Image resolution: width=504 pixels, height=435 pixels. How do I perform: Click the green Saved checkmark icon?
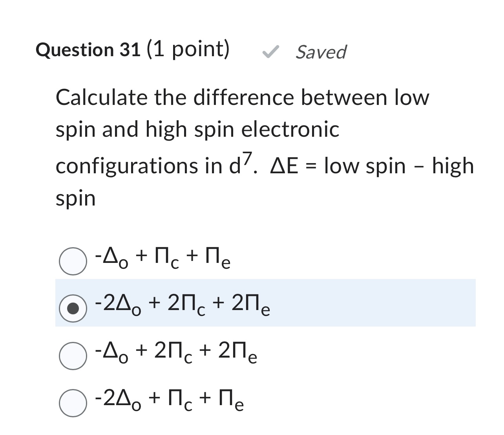click(x=271, y=50)
